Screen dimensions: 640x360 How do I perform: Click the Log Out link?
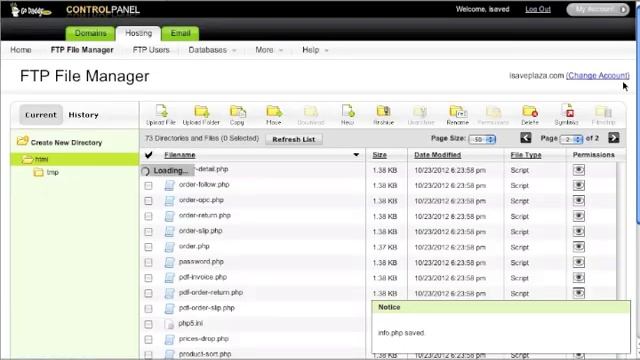[x=538, y=9]
